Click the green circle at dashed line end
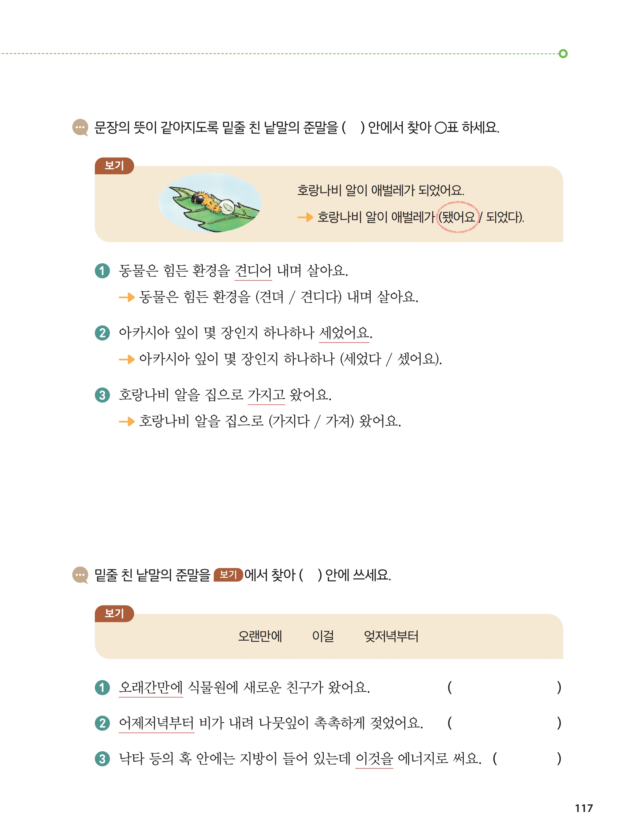The width and height of the screenshot is (626, 840). [x=563, y=54]
